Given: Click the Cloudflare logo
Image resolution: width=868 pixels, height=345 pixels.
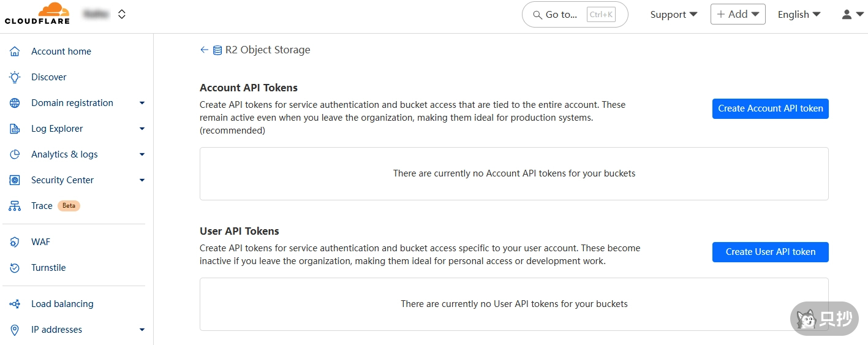Looking at the screenshot, I should pyautogui.click(x=37, y=13).
